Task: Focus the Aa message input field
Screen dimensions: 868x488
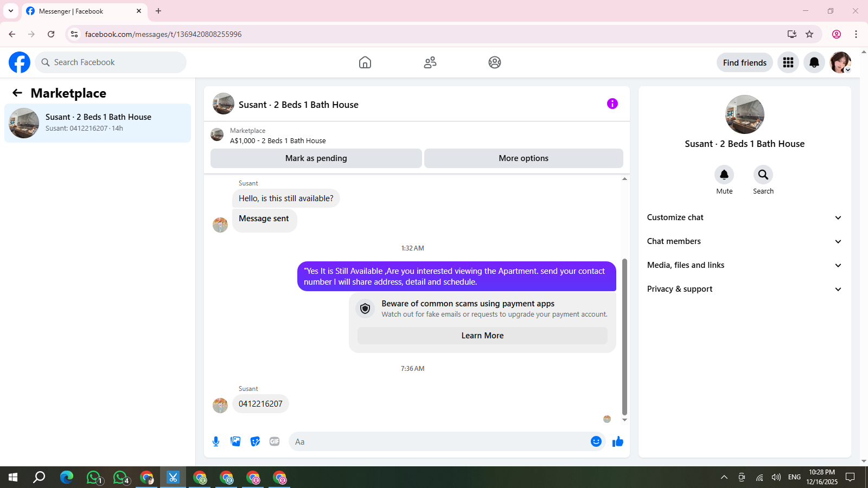Action: coord(439,441)
